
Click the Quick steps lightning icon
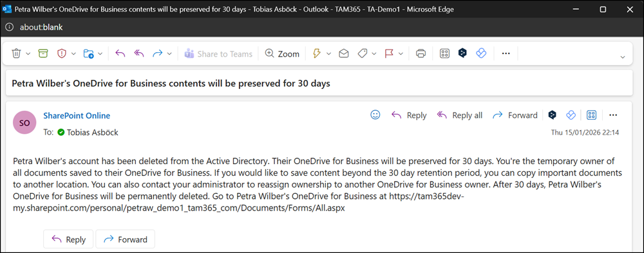pos(317,53)
